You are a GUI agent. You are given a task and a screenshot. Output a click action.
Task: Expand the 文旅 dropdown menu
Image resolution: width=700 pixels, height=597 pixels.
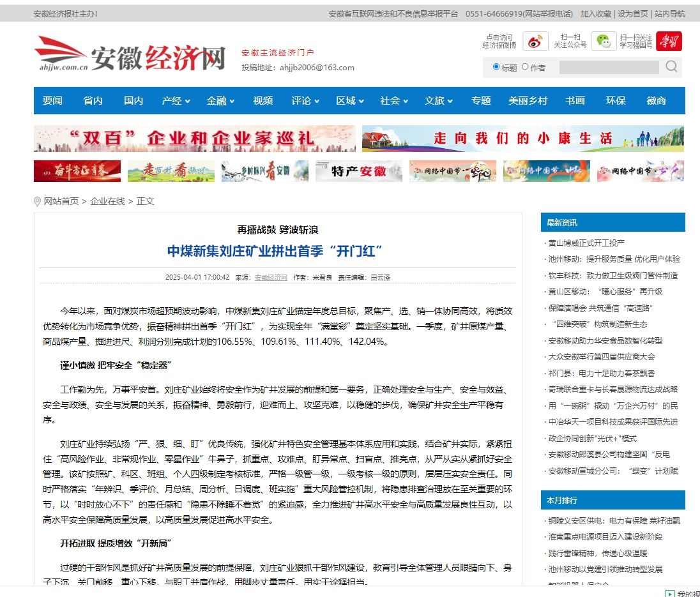[438, 101]
